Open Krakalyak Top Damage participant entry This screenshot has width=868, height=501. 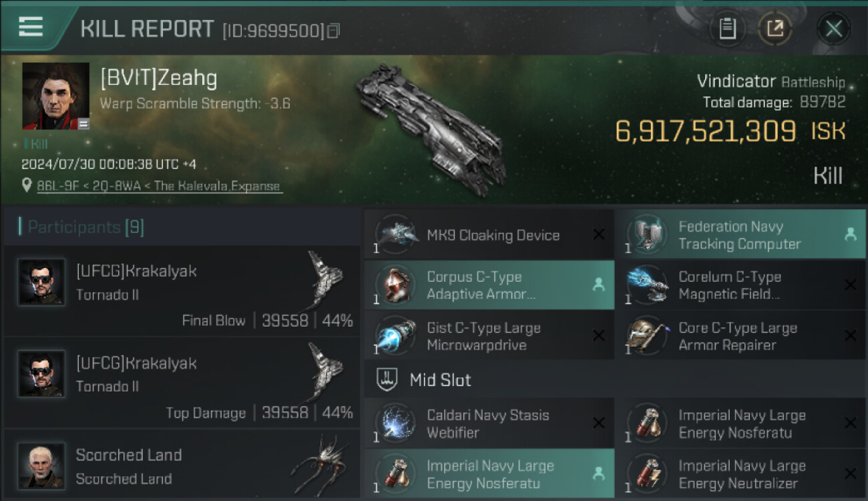click(182, 383)
